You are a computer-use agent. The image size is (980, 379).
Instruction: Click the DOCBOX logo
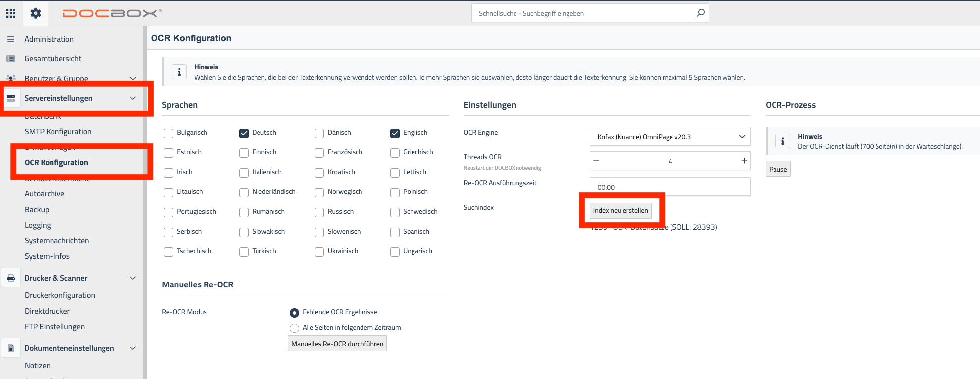click(x=112, y=13)
